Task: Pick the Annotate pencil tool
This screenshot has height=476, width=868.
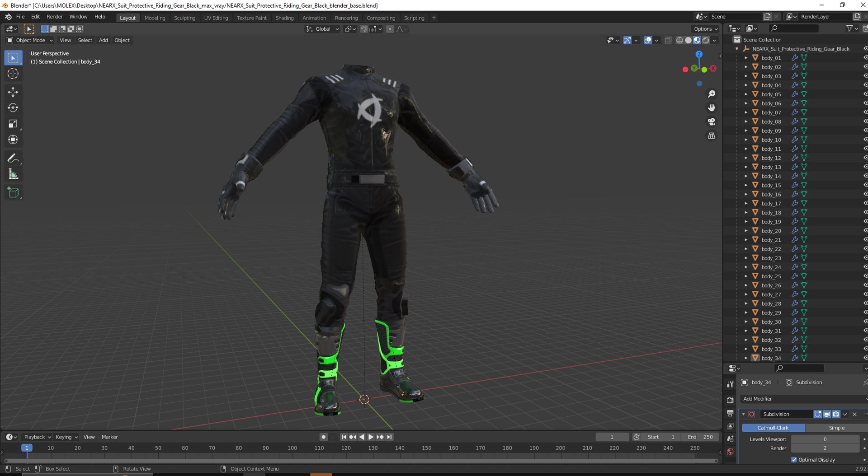Action: click(13, 158)
